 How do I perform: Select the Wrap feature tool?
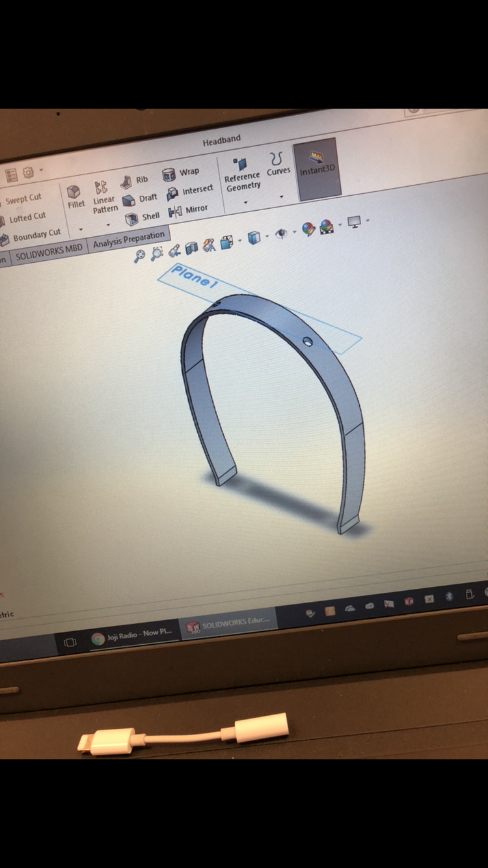point(181,173)
